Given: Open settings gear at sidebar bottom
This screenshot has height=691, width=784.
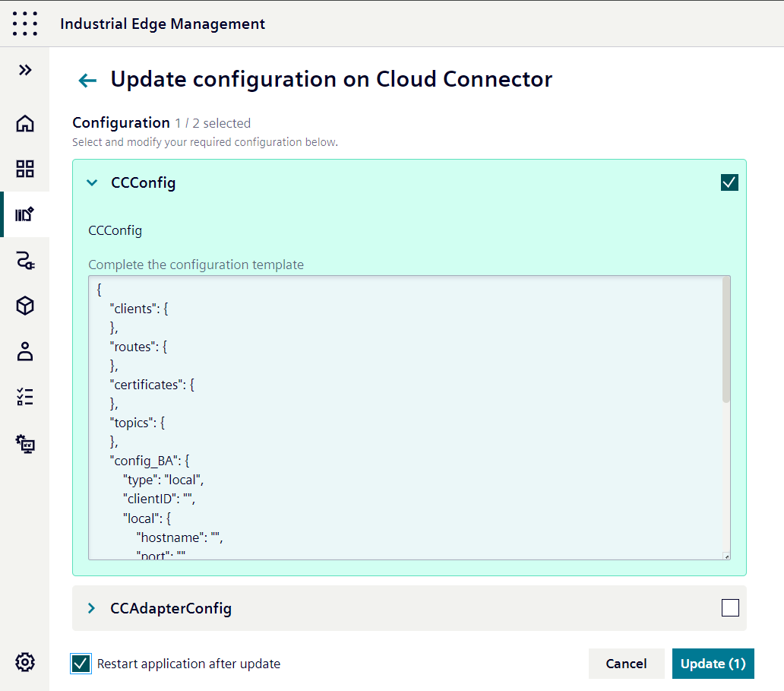Looking at the screenshot, I should pyautogui.click(x=25, y=662).
